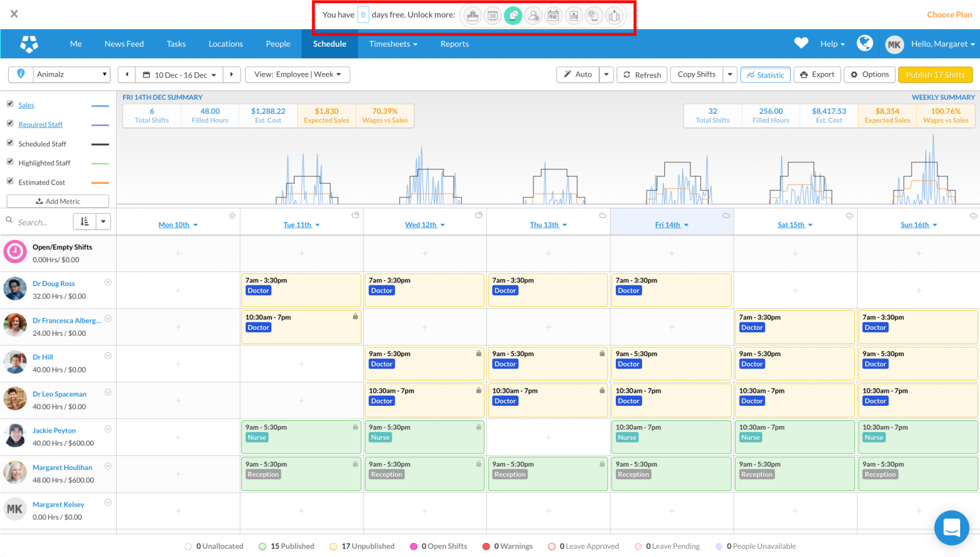Open the live chat bubble
The height and width of the screenshot is (557, 980).
tap(951, 527)
